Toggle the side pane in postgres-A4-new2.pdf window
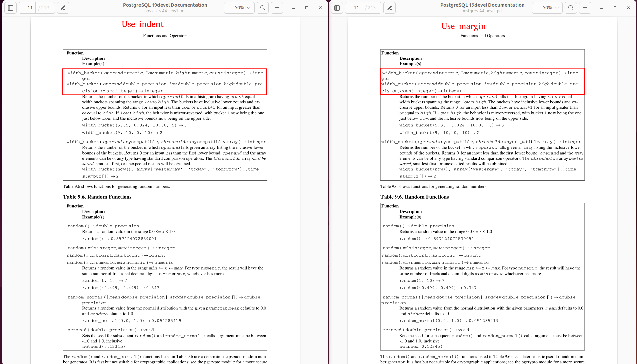The width and height of the screenshot is (637, 364). [337, 8]
